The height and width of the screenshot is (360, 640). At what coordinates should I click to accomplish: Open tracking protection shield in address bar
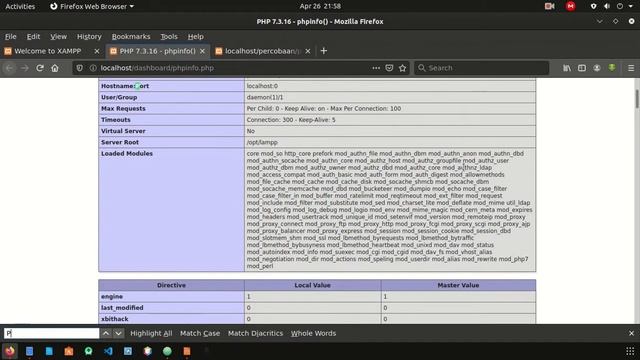80,68
